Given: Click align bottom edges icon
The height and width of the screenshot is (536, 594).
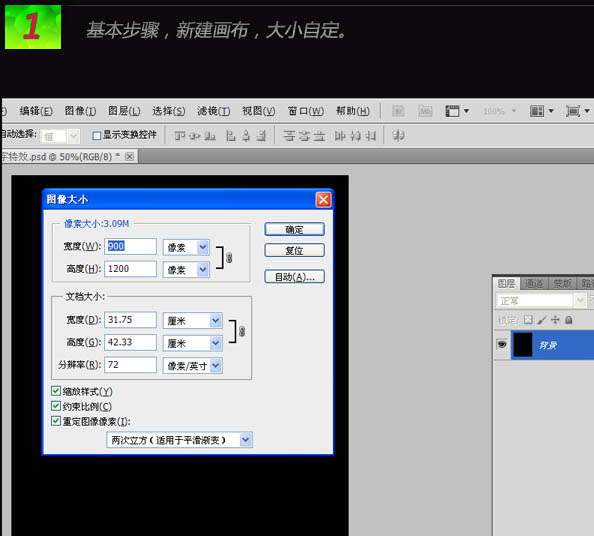Looking at the screenshot, I should [210, 136].
